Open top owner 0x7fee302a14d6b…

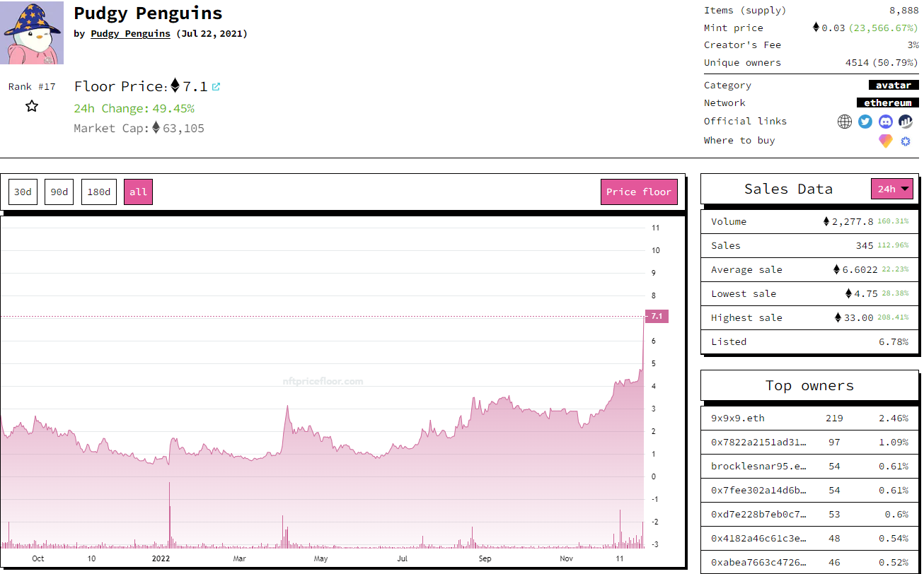(x=758, y=490)
